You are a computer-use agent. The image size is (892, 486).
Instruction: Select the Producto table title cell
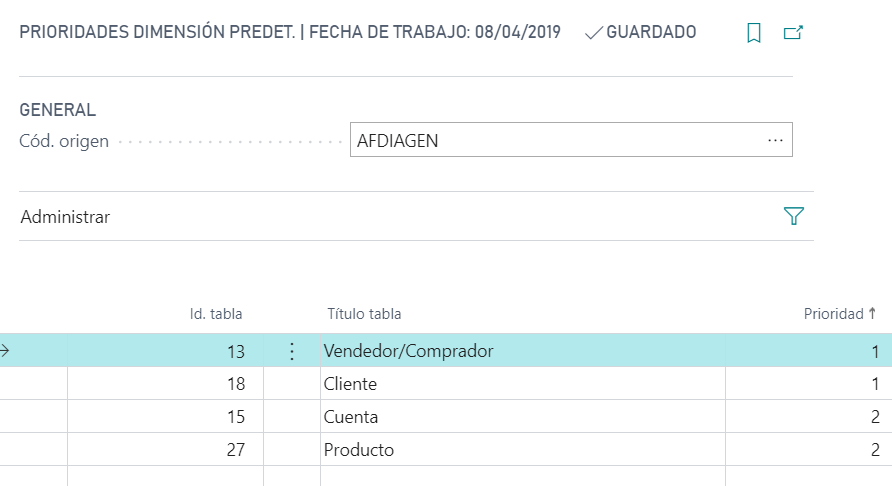[359, 450]
